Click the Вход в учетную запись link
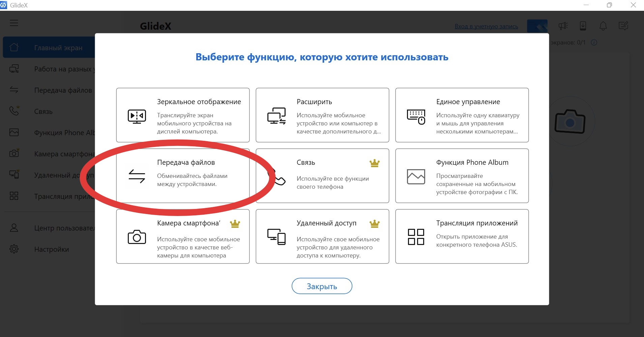This screenshot has width=644, height=337. tap(486, 26)
